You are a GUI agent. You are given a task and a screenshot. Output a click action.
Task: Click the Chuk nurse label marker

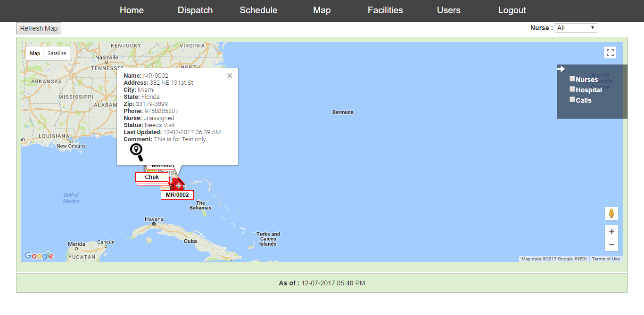pyautogui.click(x=152, y=178)
